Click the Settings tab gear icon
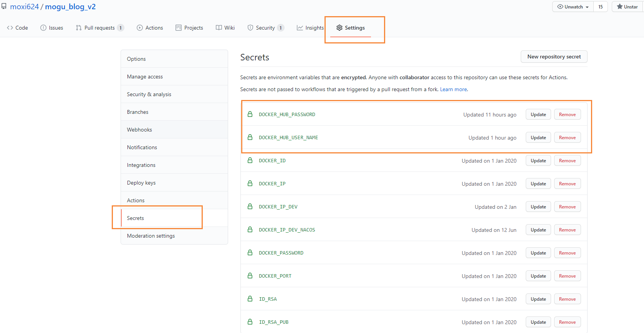644x333 pixels. (x=339, y=28)
